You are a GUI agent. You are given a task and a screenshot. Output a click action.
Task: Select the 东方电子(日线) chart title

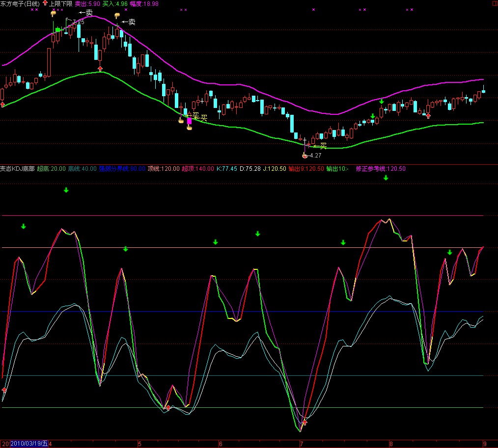pyautogui.click(x=21, y=3)
